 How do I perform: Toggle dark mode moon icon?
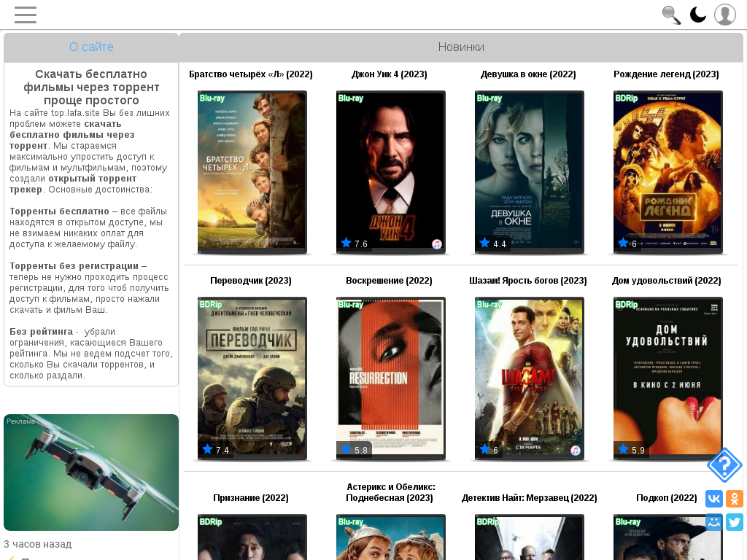click(x=698, y=15)
